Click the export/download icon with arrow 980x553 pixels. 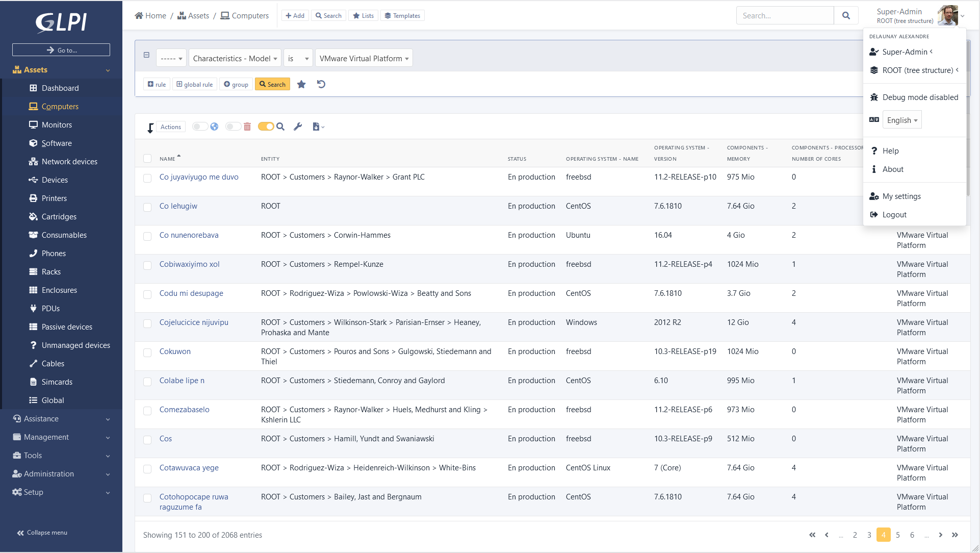(316, 127)
